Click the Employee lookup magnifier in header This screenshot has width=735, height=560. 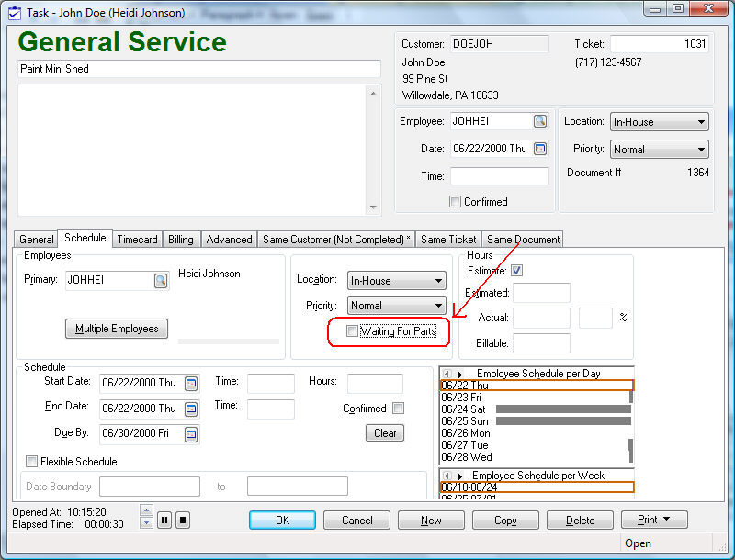(x=540, y=121)
